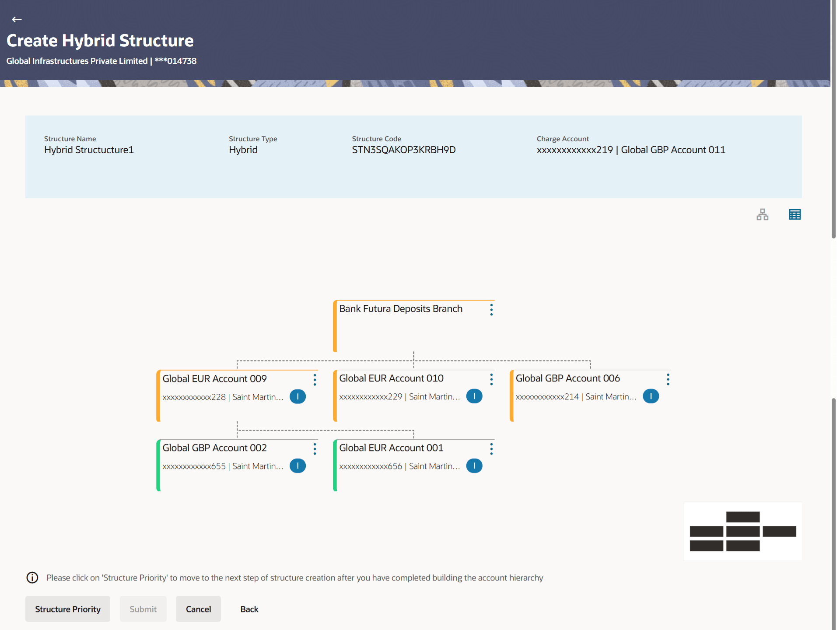Switch to table view layout icon

tap(794, 214)
